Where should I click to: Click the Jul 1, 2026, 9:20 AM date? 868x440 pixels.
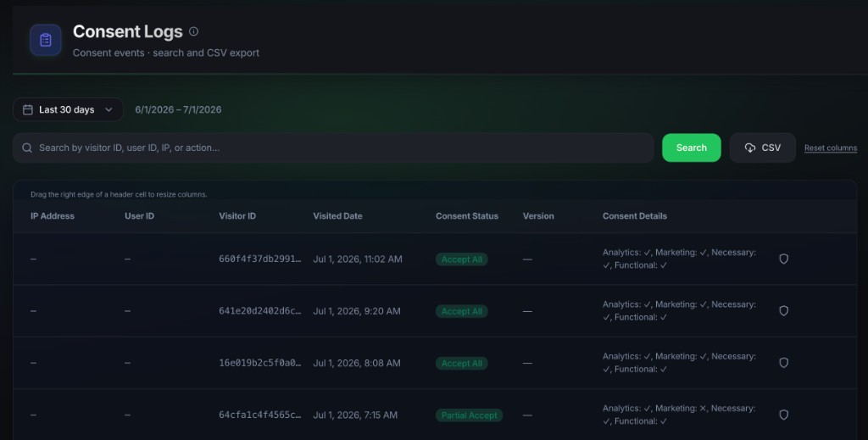click(x=357, y=311)
